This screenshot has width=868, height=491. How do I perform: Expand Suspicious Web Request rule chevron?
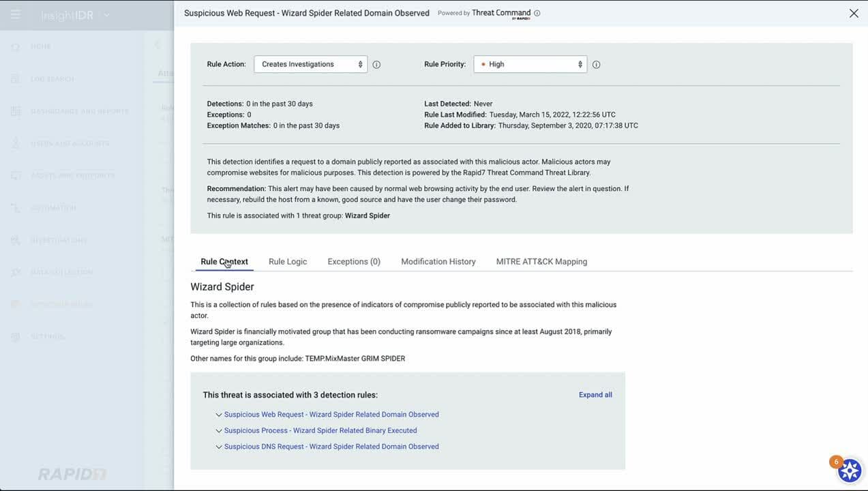coord(219,415)
